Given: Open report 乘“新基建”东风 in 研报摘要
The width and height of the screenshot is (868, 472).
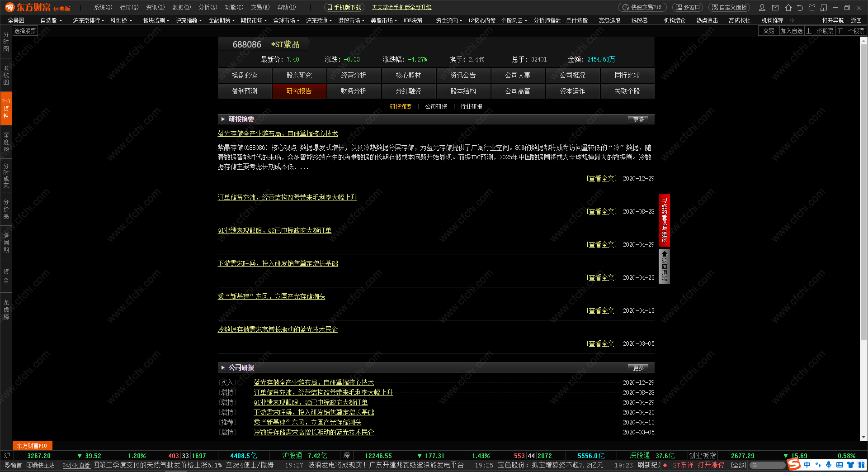Looking at the screenshot, I should click(271, 296).
